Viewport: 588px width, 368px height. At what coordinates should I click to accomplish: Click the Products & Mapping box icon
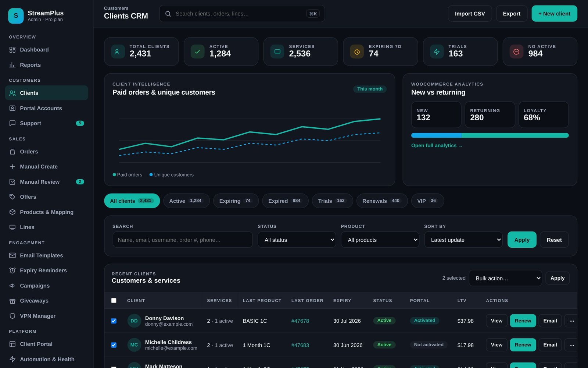[12, 212]
